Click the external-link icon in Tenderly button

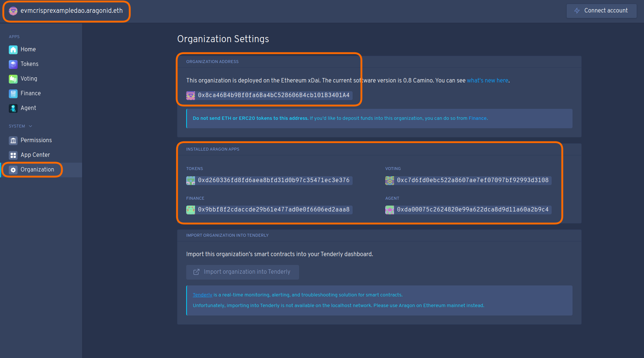[x=196, y=272]
